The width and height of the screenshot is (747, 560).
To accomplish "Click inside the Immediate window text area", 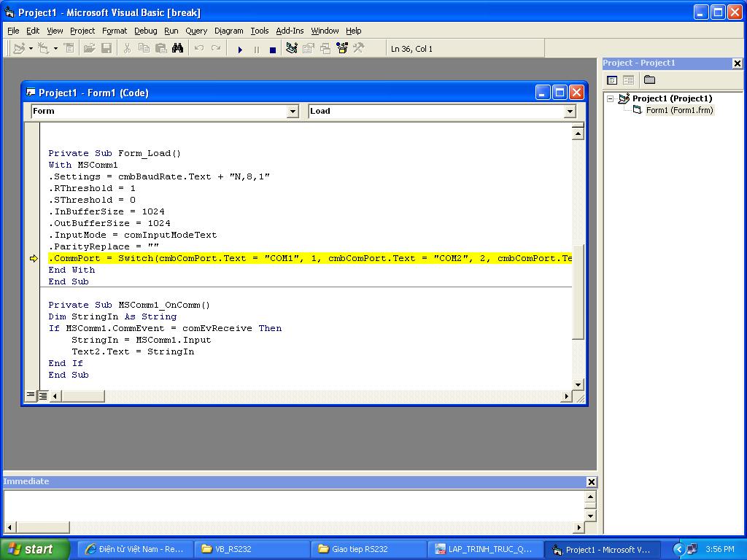I will tap(294, 506).
